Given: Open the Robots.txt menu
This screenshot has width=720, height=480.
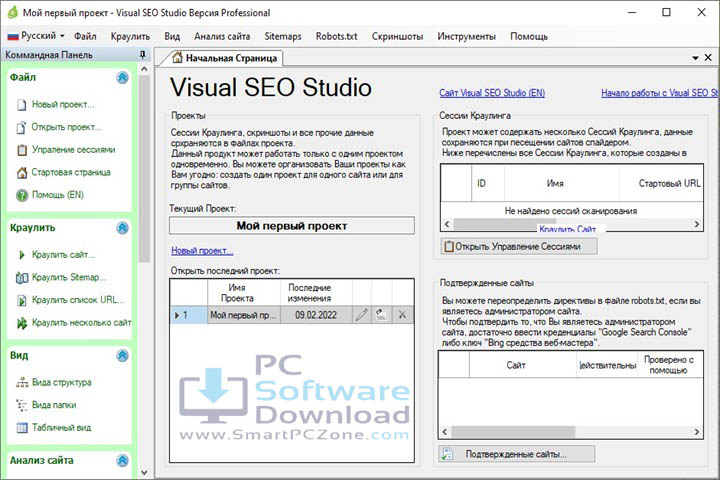Looking at the screenshot, I should click(x=337, y=36).
